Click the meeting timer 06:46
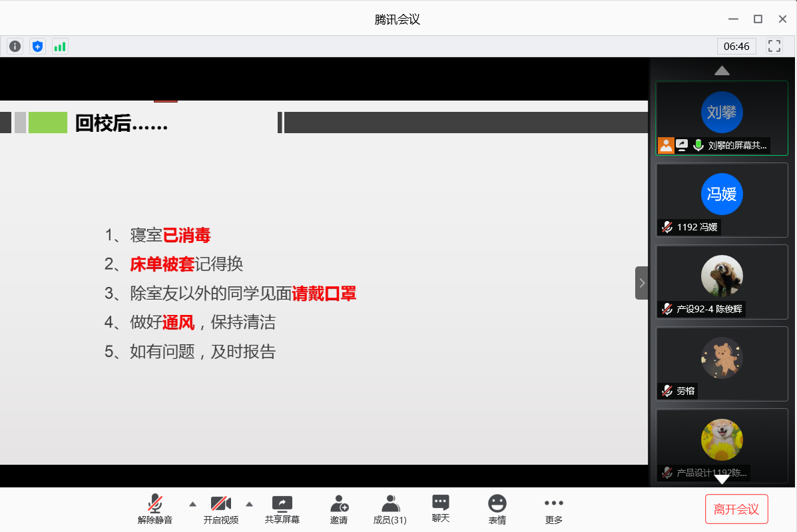Screen dimensions: 797x532 point(736,47)
